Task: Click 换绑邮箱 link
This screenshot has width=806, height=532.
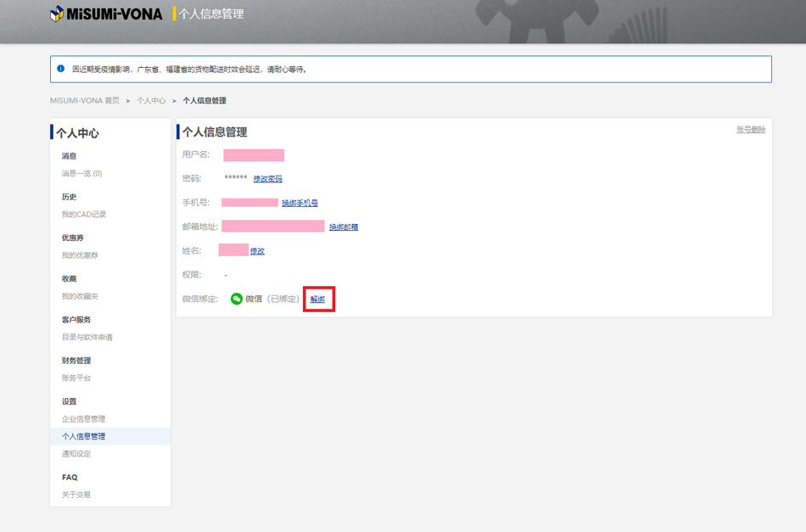Action: click(x=344, y=227)
